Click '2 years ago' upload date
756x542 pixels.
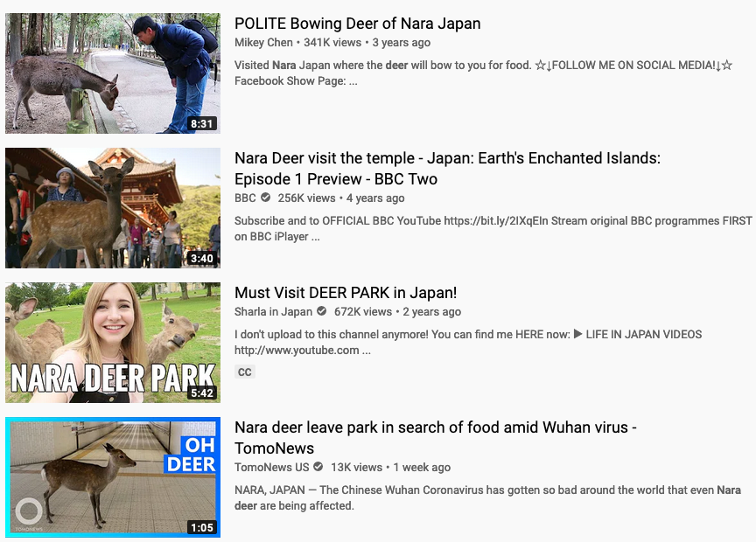[x=432, y=312]
